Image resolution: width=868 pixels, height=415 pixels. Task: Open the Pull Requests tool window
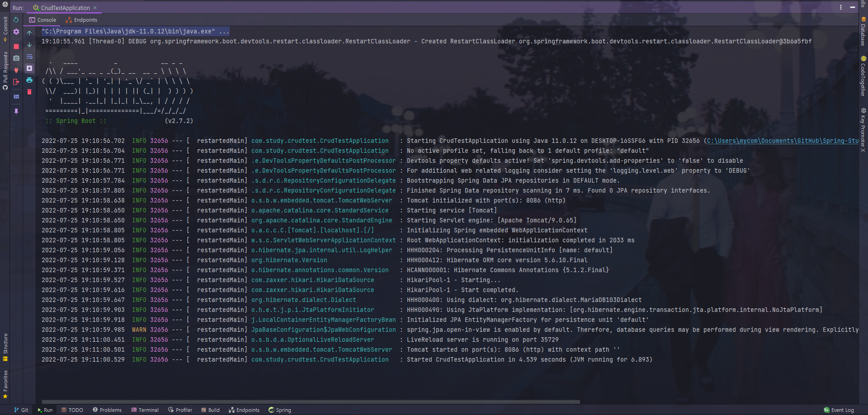tap(5, 71)
